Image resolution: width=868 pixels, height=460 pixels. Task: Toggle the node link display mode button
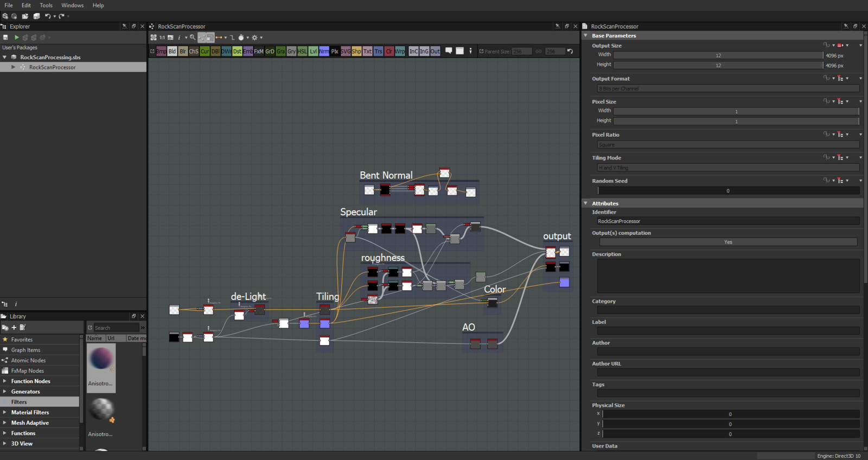219,37
